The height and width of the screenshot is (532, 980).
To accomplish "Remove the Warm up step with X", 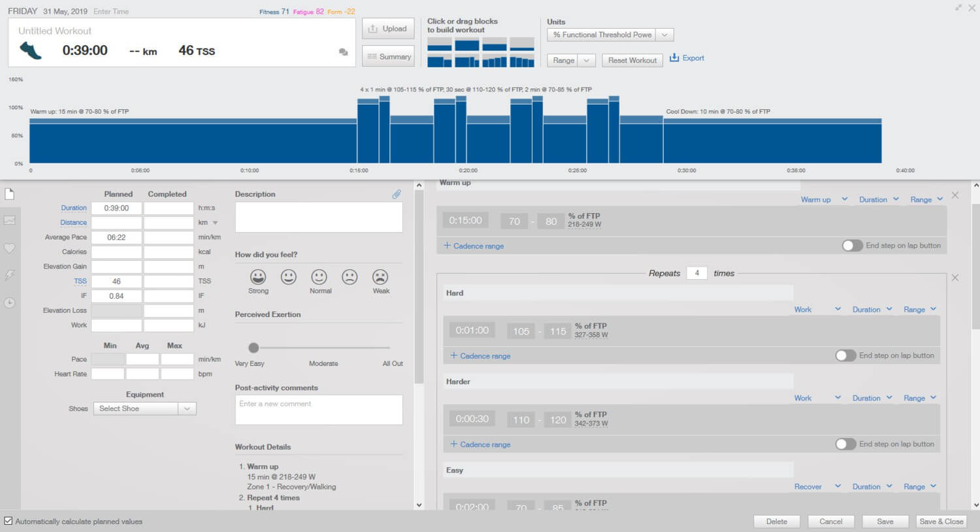I will click(955, 195).
